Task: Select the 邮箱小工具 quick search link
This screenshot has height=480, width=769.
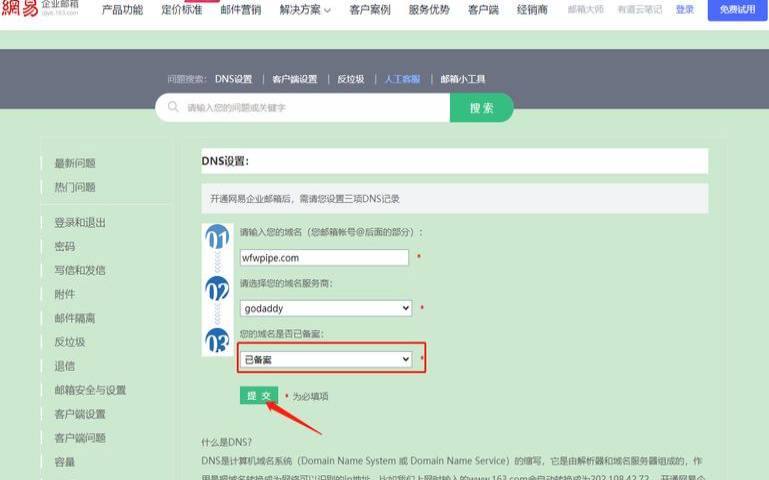Action: 462,79
